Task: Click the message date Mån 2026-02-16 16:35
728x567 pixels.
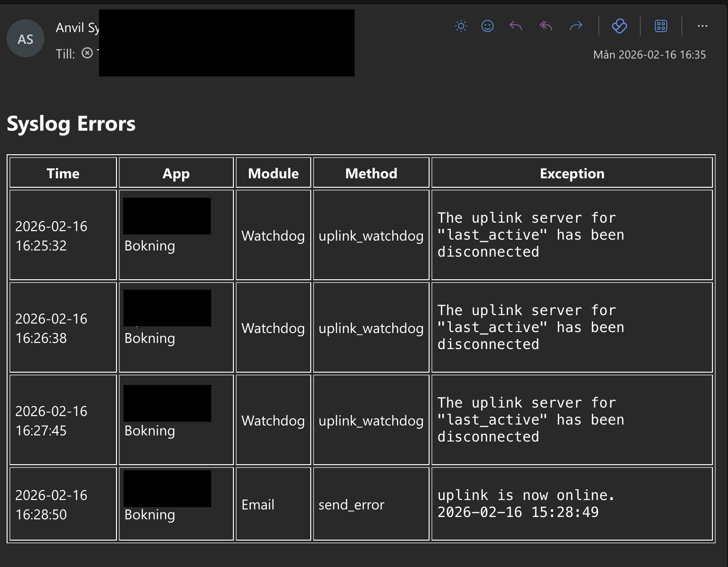Action: point(649,55)
